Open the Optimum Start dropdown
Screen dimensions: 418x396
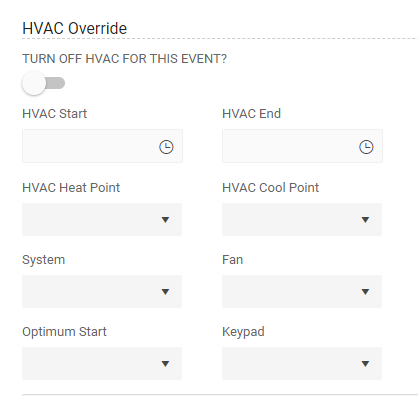[102, 363]
